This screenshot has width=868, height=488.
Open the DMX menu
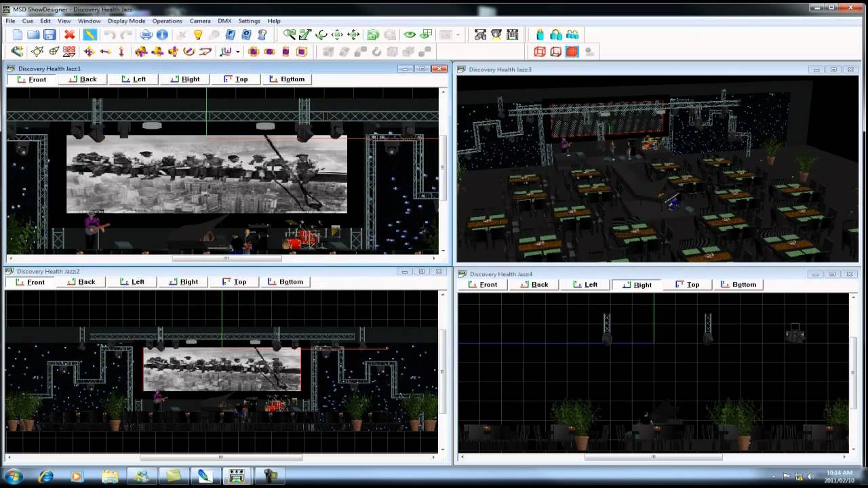point(224,21)
